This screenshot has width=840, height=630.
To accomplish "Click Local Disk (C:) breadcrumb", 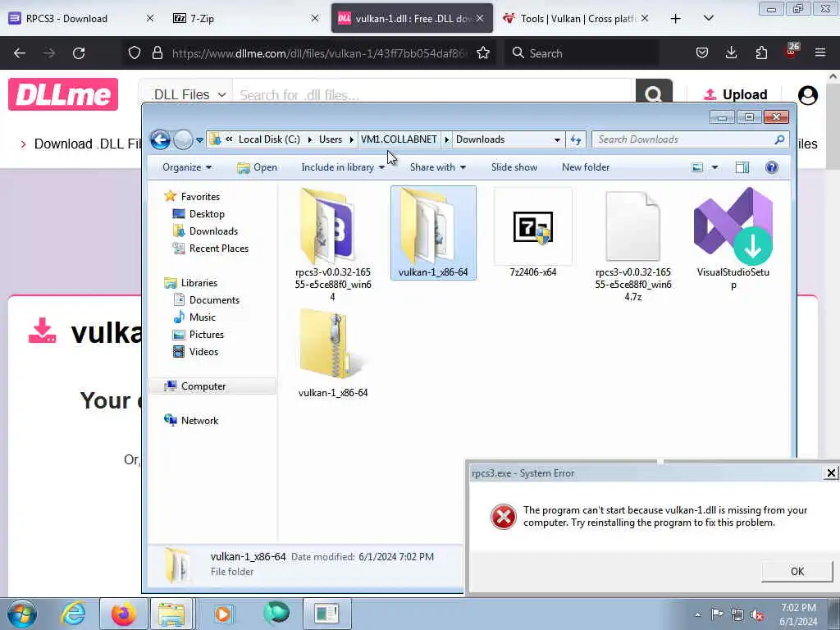I will [269, 139].
